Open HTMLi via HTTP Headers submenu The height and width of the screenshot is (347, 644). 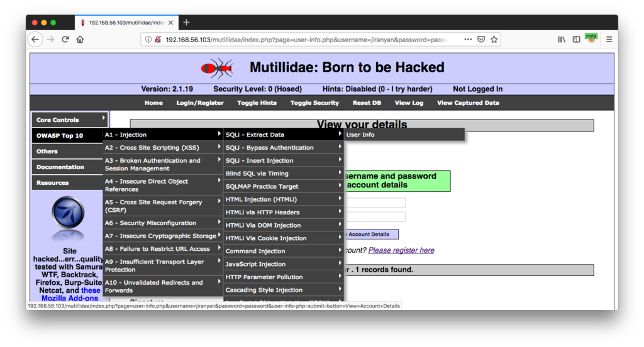[284, 212]
